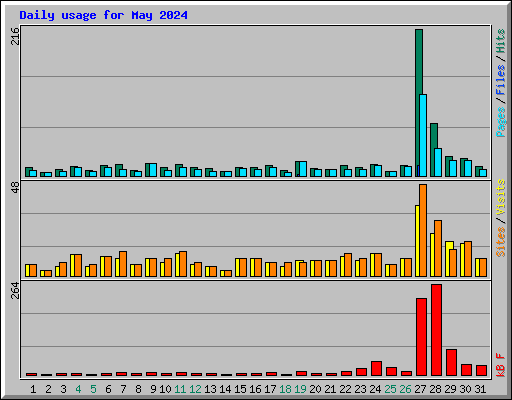Click the green x-axis day label '25'
Image resolution: width=512 pixels, height=400 pixels.
(390, 389)
